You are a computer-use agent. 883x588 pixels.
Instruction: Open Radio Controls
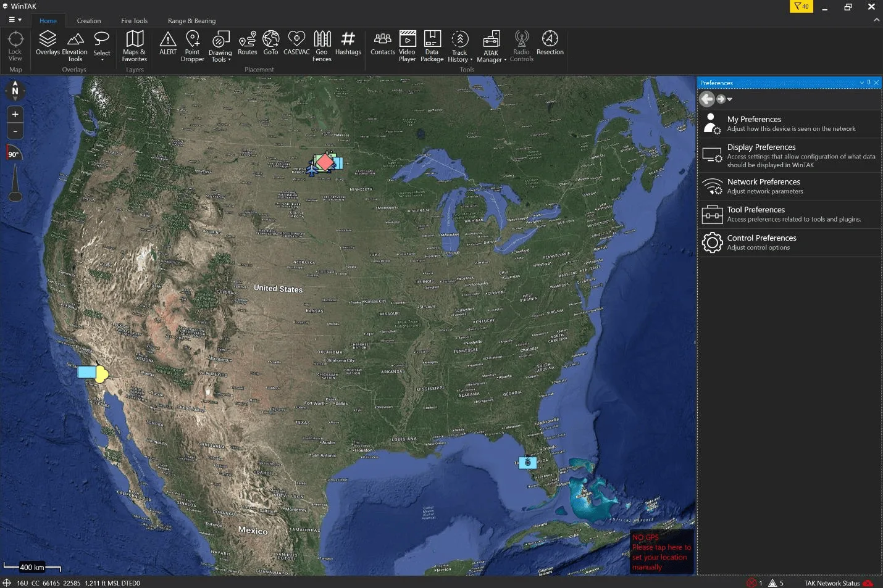pos(522,46)
